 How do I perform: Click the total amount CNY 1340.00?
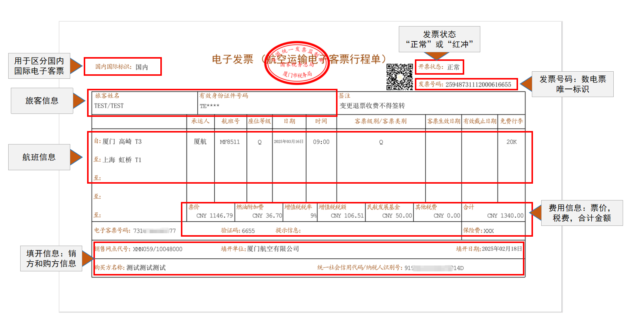pos(505,216)
